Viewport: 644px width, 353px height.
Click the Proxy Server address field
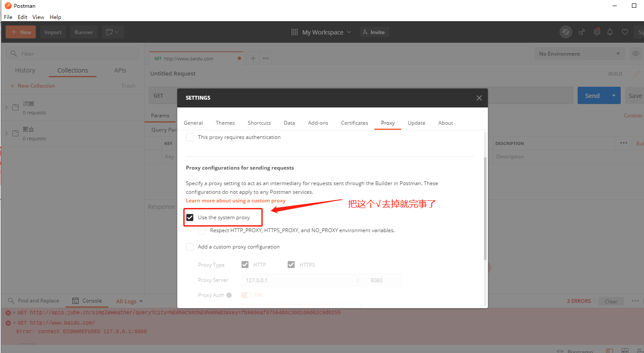tap(298, 280)
